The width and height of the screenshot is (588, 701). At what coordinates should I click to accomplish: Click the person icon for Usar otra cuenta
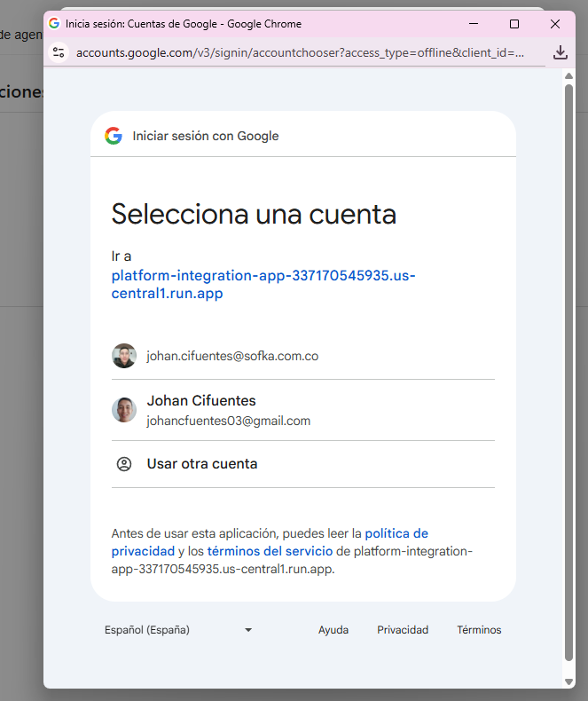(124, 464)
